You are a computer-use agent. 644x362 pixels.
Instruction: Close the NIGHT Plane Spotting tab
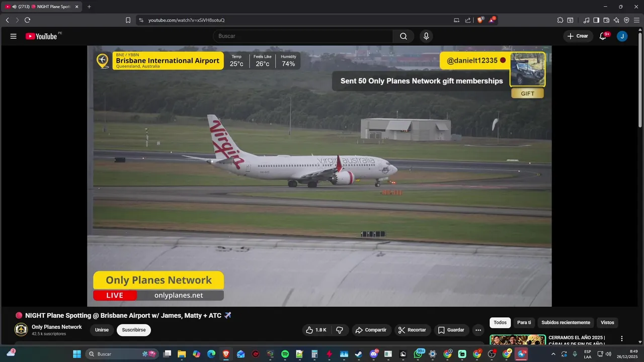click(x=76, y=7)
